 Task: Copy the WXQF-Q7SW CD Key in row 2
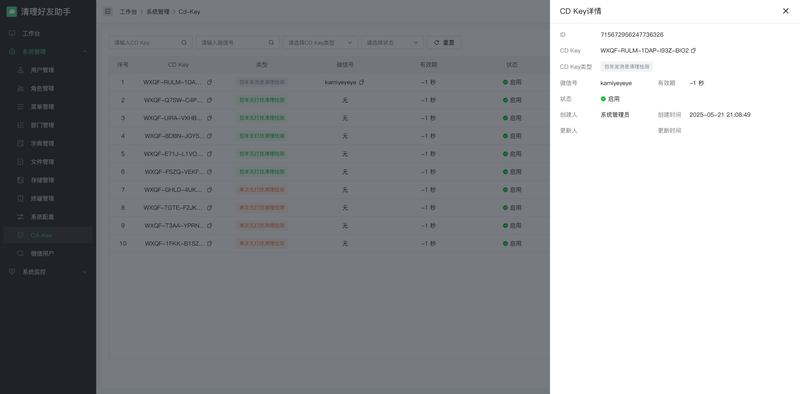[x=209, y=100]
